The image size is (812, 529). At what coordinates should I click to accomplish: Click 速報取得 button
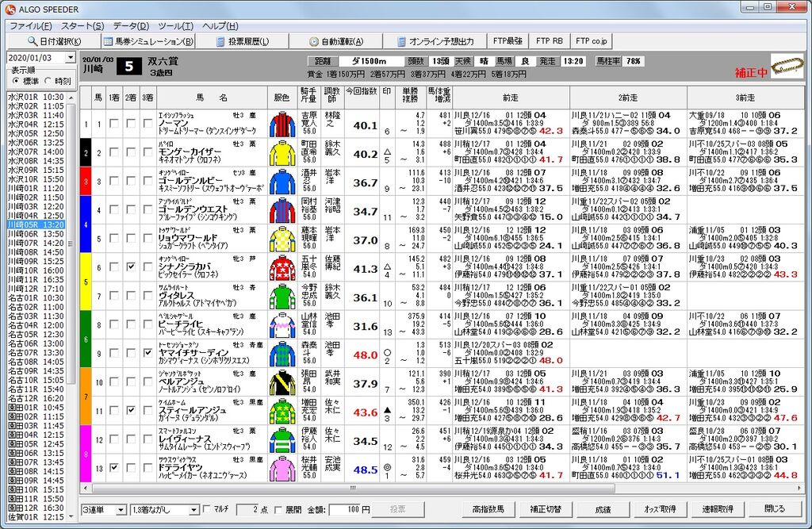coord(717,509)
